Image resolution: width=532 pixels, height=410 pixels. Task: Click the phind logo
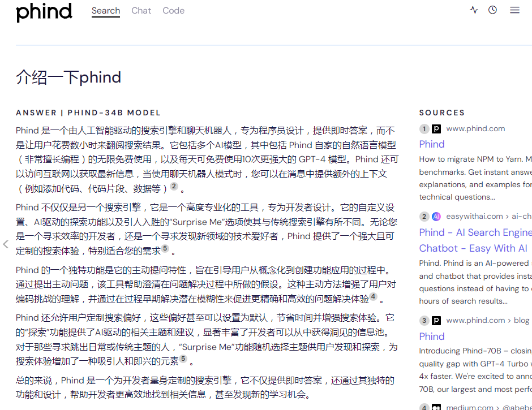(x=44, y=12)
